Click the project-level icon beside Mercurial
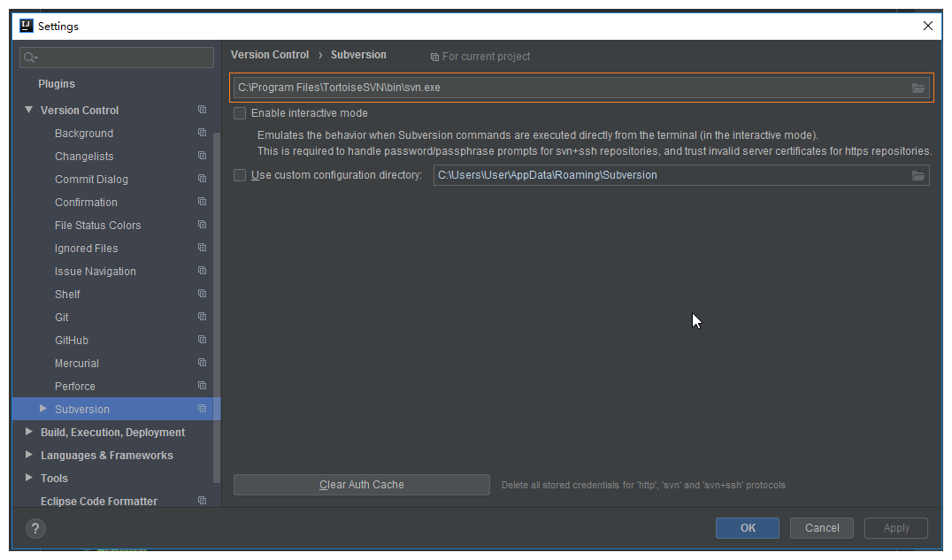The image size is (952, 560). pos(203,363)
